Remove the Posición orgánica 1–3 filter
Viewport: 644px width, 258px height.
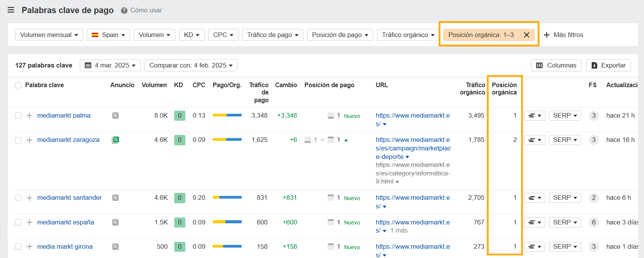point(526,35)
